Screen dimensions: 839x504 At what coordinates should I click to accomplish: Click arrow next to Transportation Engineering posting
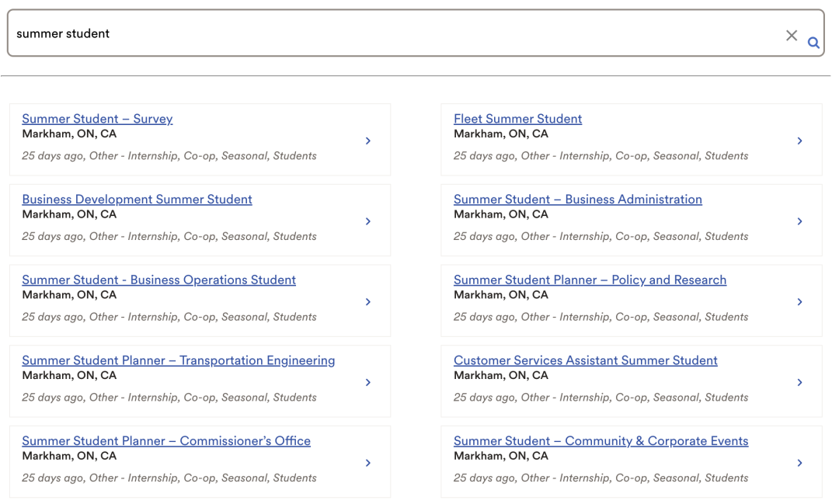(368, 382)
